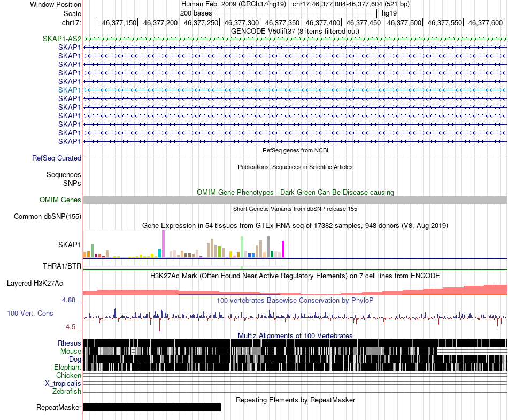Click the OMIM Genes label
The height and width of the screenshot is (420, 508).
coord(60,200)
